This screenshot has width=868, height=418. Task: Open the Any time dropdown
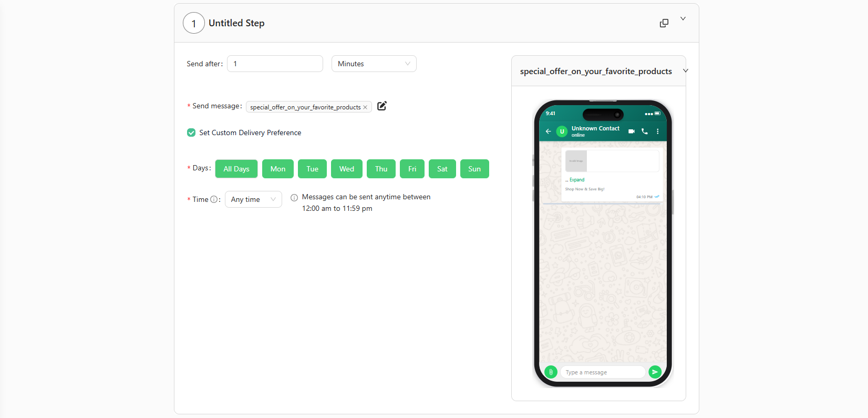253,199
